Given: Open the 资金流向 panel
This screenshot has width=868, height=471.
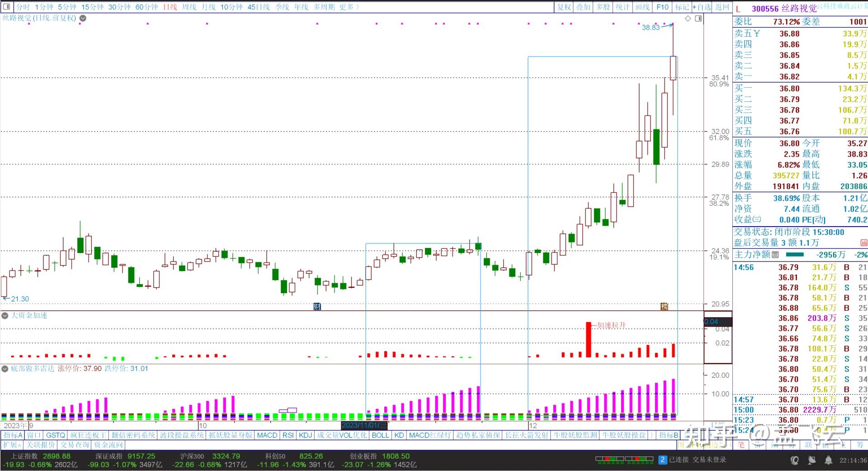Looking at the screenshot, I should (108, 445).
